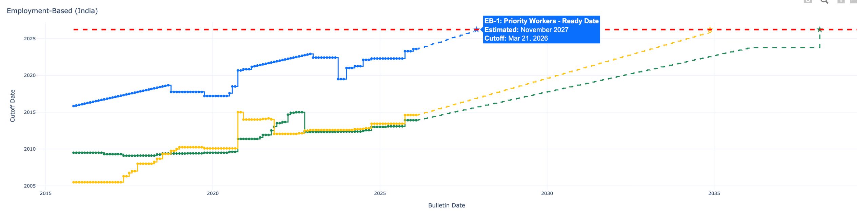Image resolution: width=868 pixels, height=216 pixels.
Task: Click the 2035 label on the Bulletin Date axis
Action: [714, 193]
